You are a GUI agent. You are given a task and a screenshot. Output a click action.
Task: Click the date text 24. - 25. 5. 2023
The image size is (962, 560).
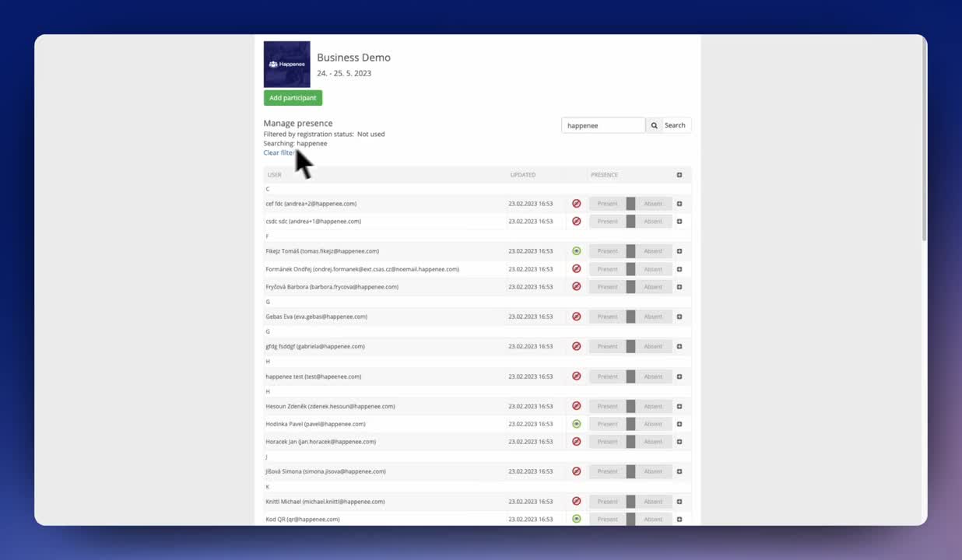pos(344,73)
